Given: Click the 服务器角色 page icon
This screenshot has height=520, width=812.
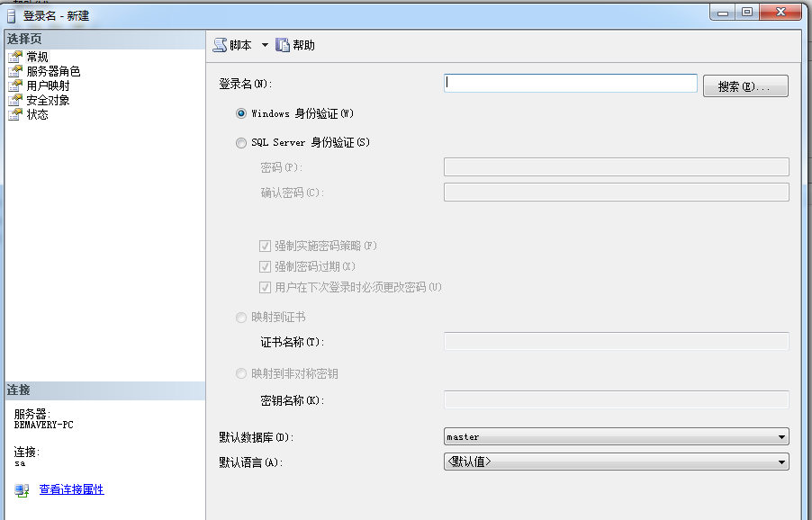Looking at the screenshot, I should (15, 71).
